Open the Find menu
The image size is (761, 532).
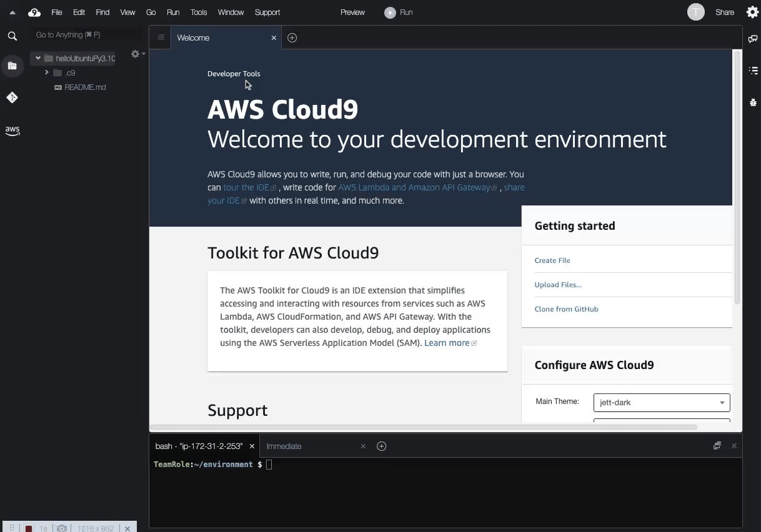click(102, 12)
